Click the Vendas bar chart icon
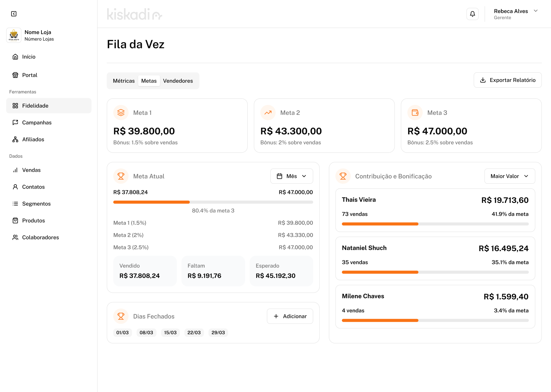 click(15, 170)
